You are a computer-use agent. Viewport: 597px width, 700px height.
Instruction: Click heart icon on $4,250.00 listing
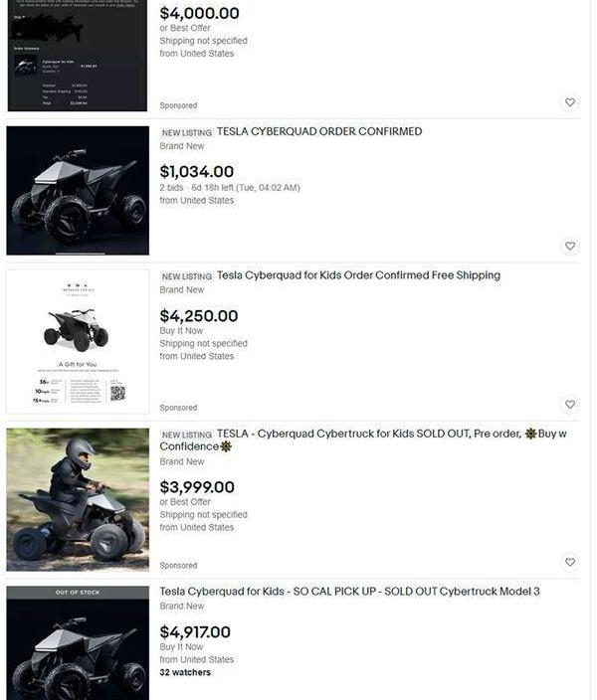tap(570, 405)
